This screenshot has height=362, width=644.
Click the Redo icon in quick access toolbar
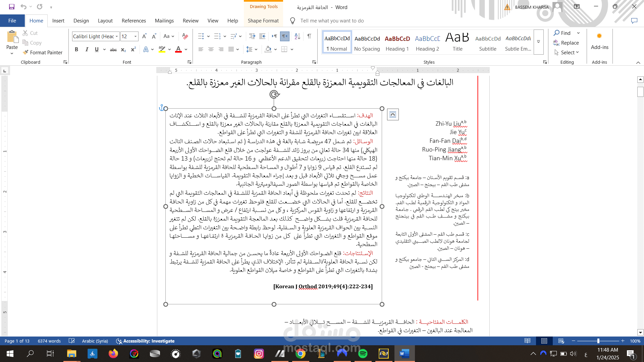pyautogui.click(x=40, y=7)
